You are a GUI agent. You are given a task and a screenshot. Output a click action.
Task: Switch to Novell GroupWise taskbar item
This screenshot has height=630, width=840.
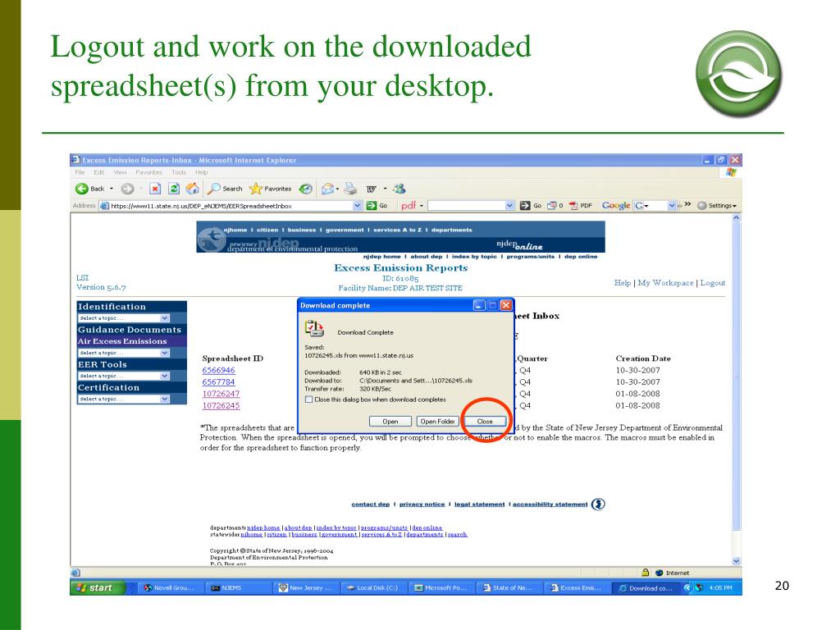pos(169,587)
